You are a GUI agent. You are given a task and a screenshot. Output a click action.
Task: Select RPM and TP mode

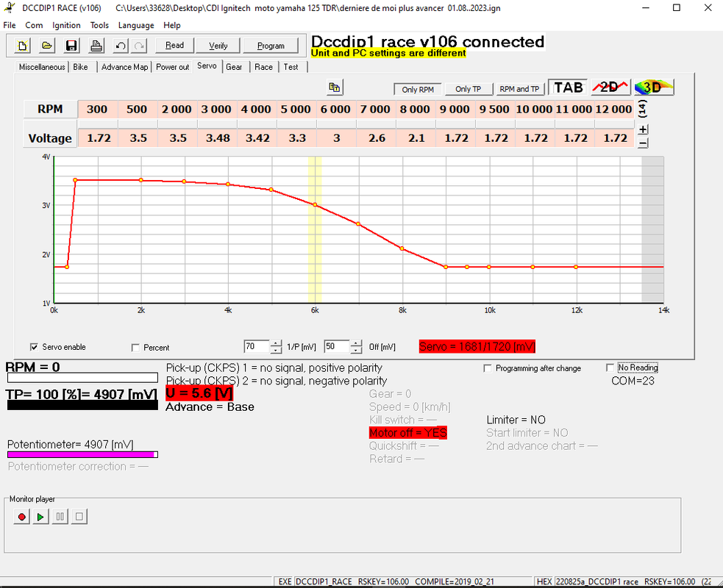click(x=519, y=89)
